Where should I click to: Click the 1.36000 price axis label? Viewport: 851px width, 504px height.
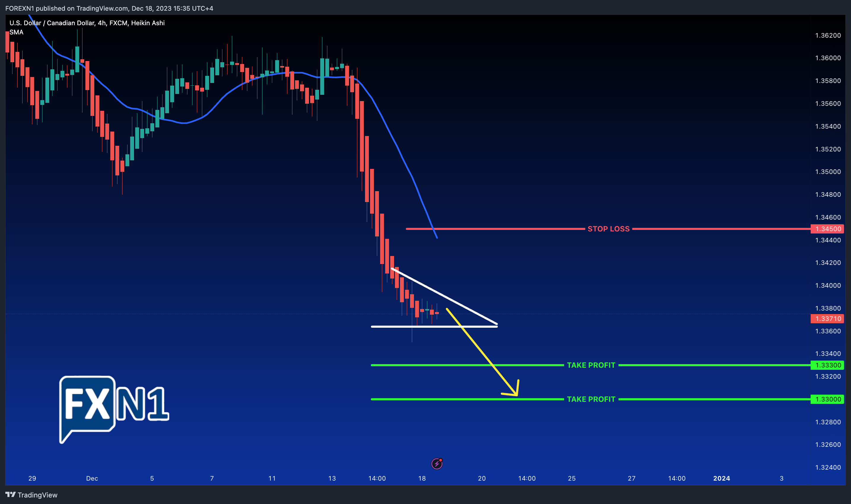(828, 58)
